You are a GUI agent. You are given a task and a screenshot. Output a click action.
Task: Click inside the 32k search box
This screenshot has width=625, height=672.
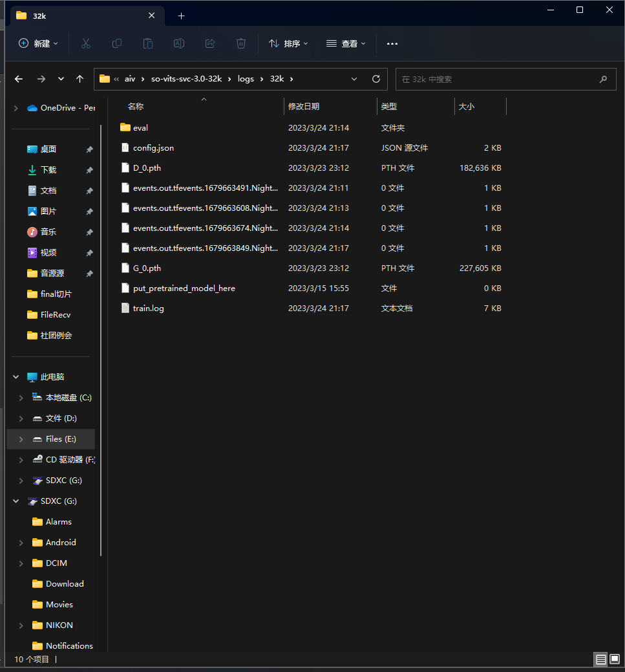tap(505, 78)
